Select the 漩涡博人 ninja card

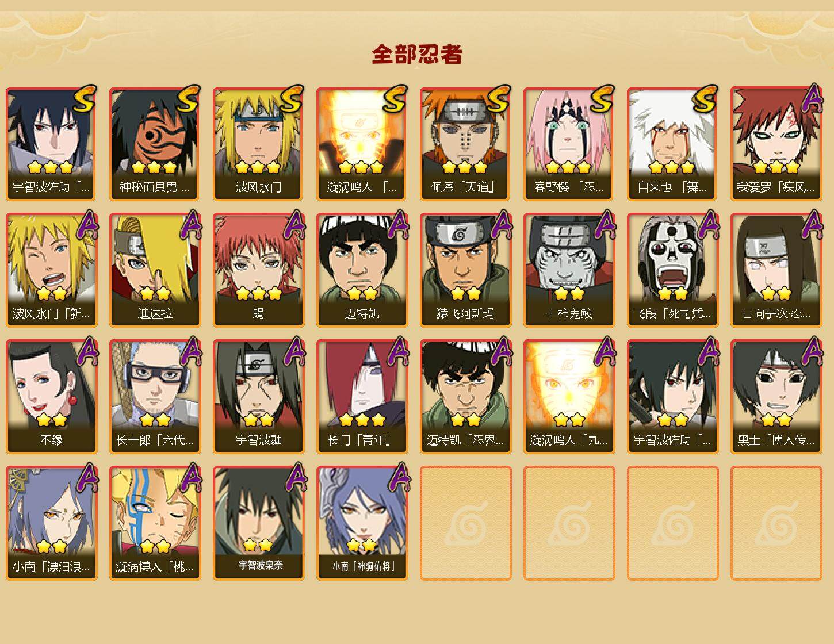[155, 523]
